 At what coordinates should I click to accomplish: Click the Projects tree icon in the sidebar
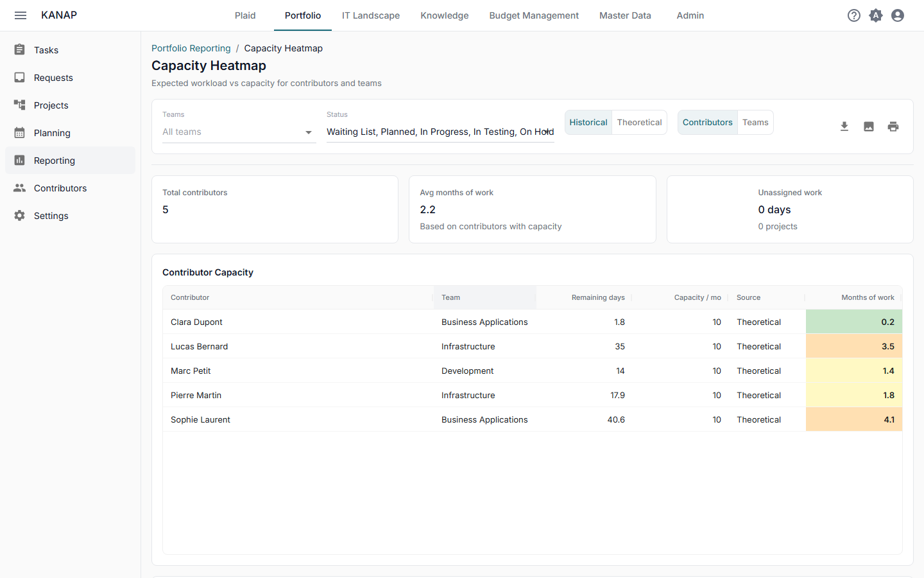[20, 105]
